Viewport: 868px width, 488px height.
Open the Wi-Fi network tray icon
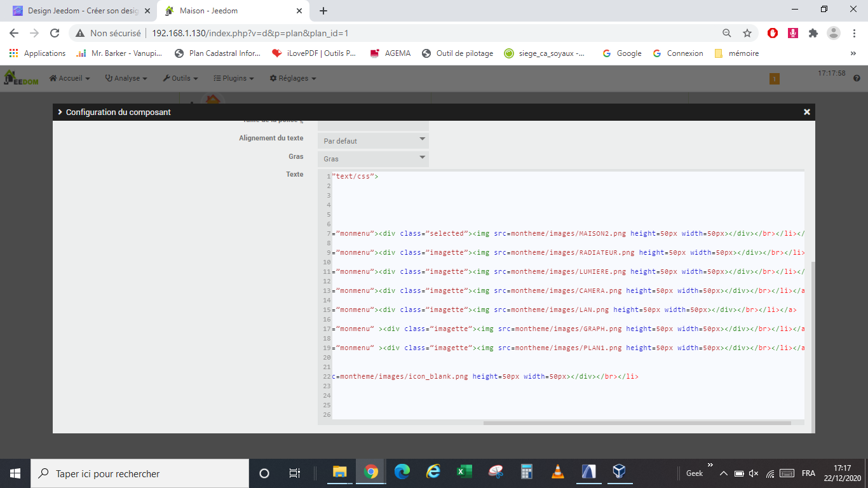770,473
